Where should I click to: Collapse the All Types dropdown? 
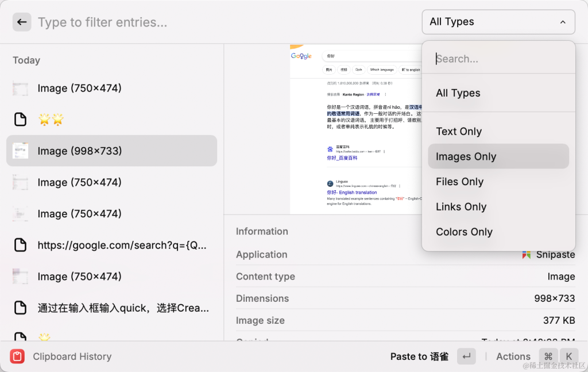point(498,22)
